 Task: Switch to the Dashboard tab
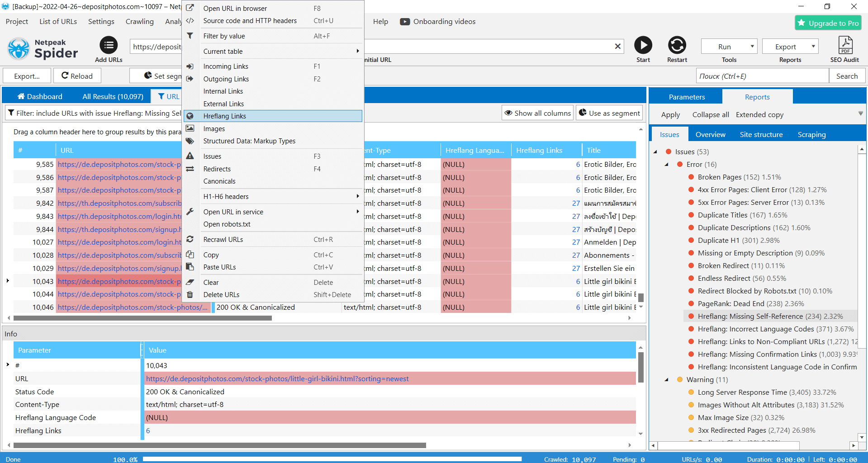click(40, 96)
